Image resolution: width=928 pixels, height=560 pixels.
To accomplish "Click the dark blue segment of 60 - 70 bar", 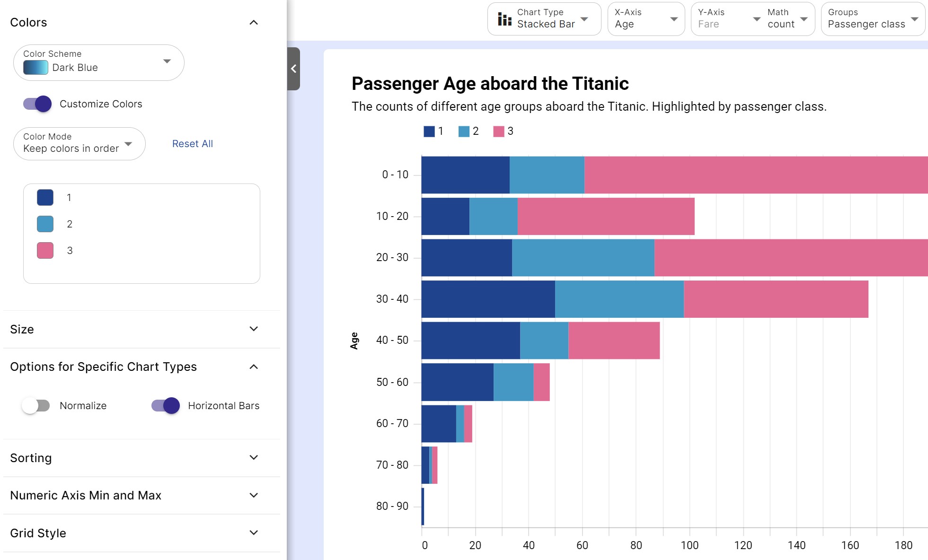I will pos(439,424).
